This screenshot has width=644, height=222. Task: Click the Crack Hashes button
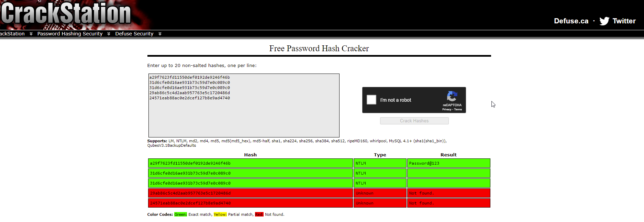(414, 121)
